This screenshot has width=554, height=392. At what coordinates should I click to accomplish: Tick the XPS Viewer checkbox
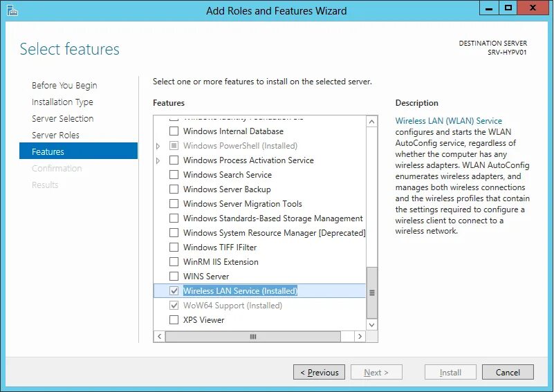(174, 320)
